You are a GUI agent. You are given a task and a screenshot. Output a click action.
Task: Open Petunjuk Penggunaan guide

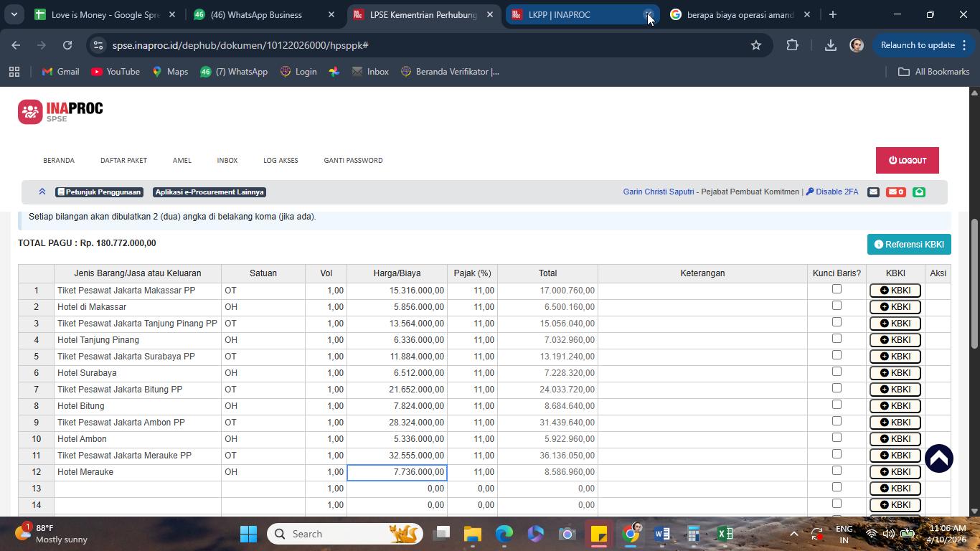tap(100, 192)
